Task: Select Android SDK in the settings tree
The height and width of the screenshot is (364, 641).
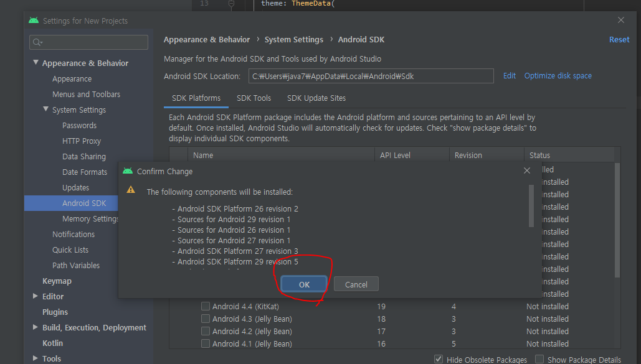Action: tap(84, 203)
